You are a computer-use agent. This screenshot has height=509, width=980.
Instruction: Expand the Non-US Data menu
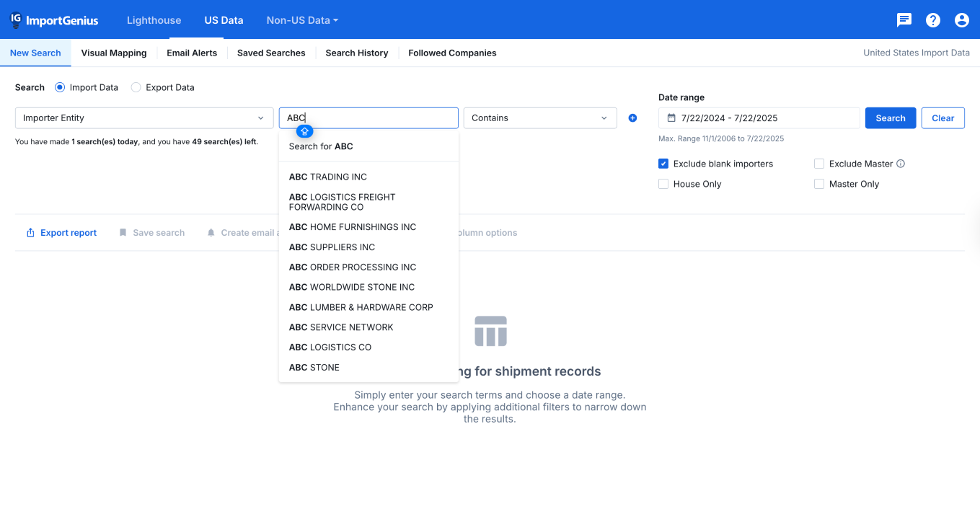[x=302, y=19]
